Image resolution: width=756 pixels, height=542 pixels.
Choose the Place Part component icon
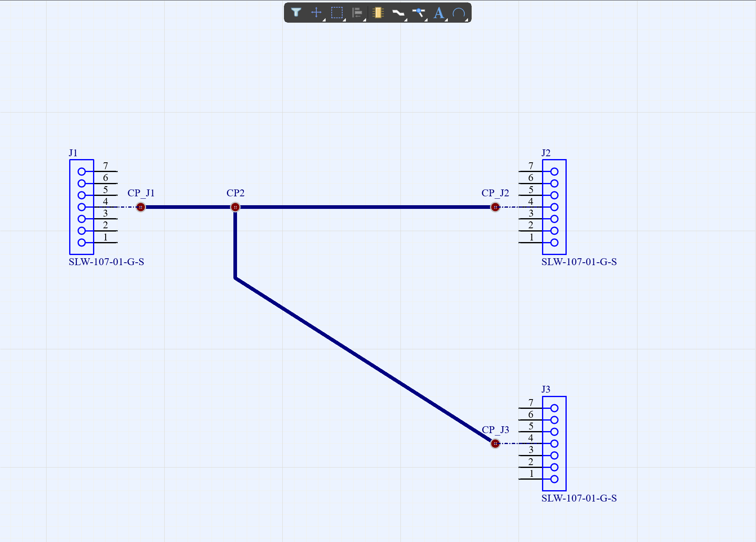pos(378,13)
